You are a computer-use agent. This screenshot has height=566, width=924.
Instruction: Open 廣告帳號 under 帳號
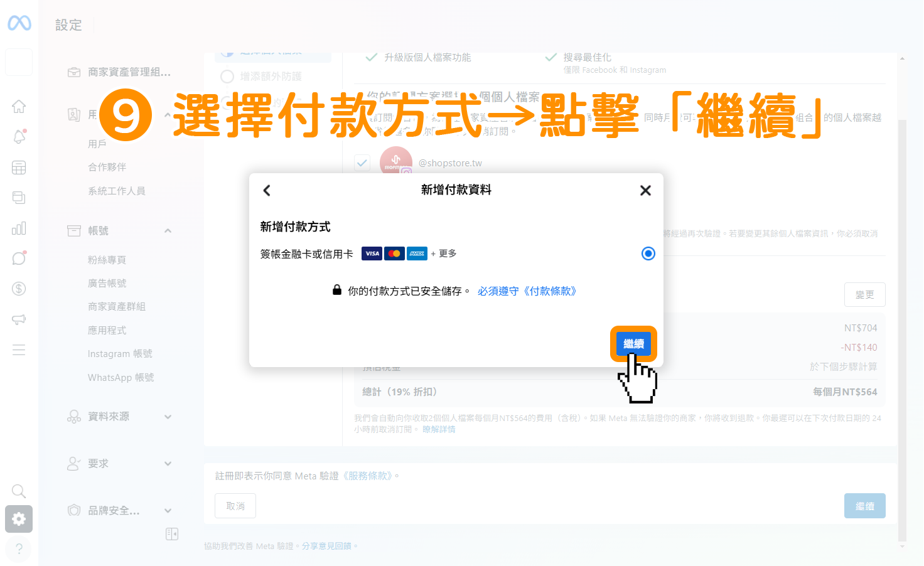(107, 283)
